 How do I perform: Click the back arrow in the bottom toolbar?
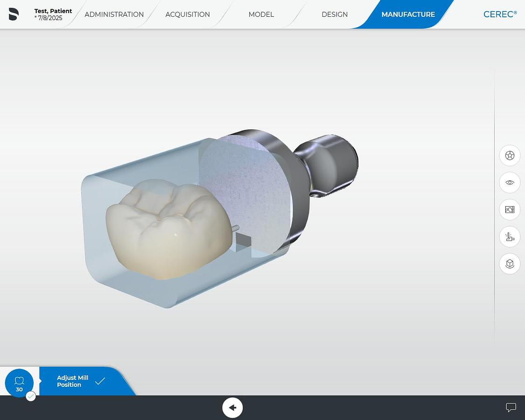232,407
